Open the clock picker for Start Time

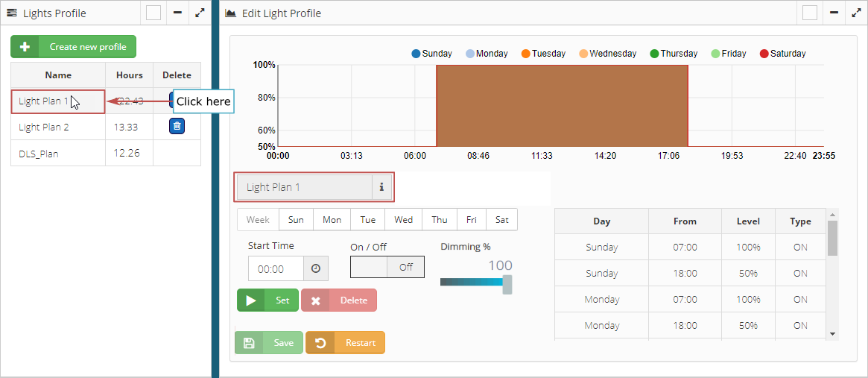click(316, 268)
